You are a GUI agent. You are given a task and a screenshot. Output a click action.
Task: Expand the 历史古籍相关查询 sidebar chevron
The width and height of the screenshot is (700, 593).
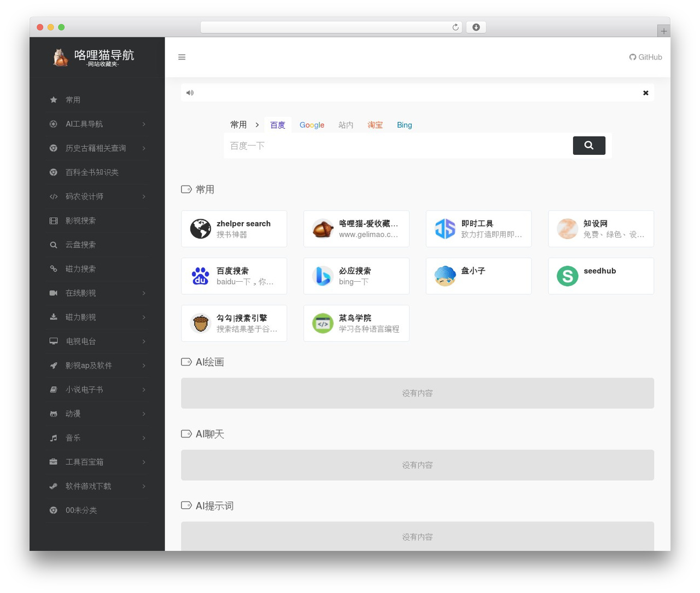(144, 148)
